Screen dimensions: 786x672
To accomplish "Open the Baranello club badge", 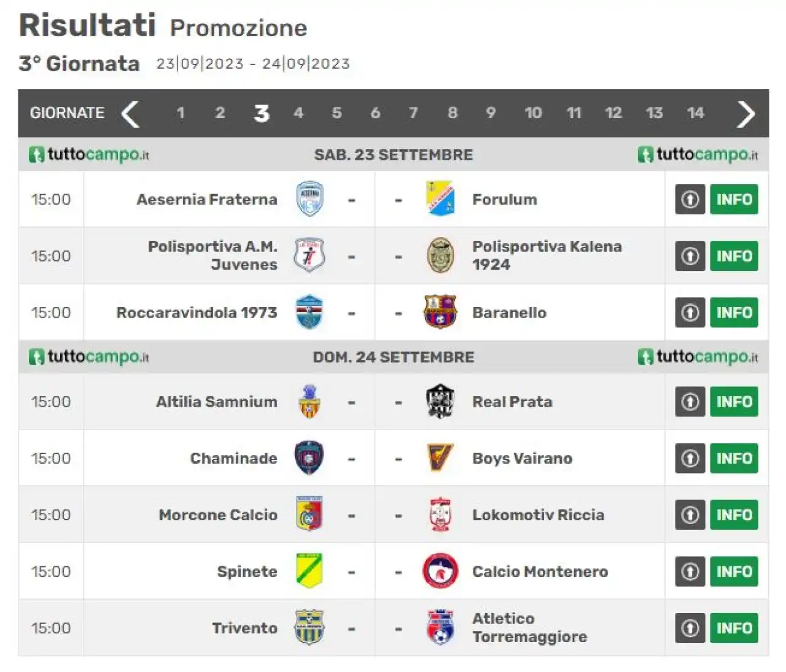I will (440, 312).
